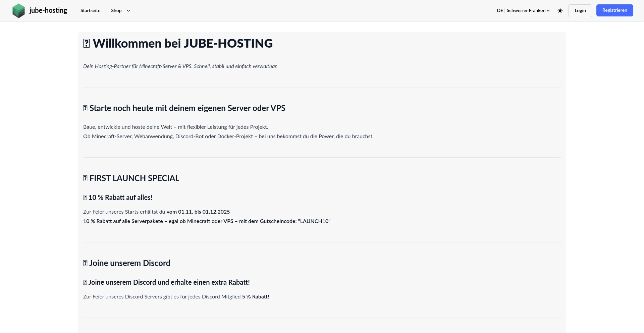Open the DE | Schweizer Franken selector

523,11
